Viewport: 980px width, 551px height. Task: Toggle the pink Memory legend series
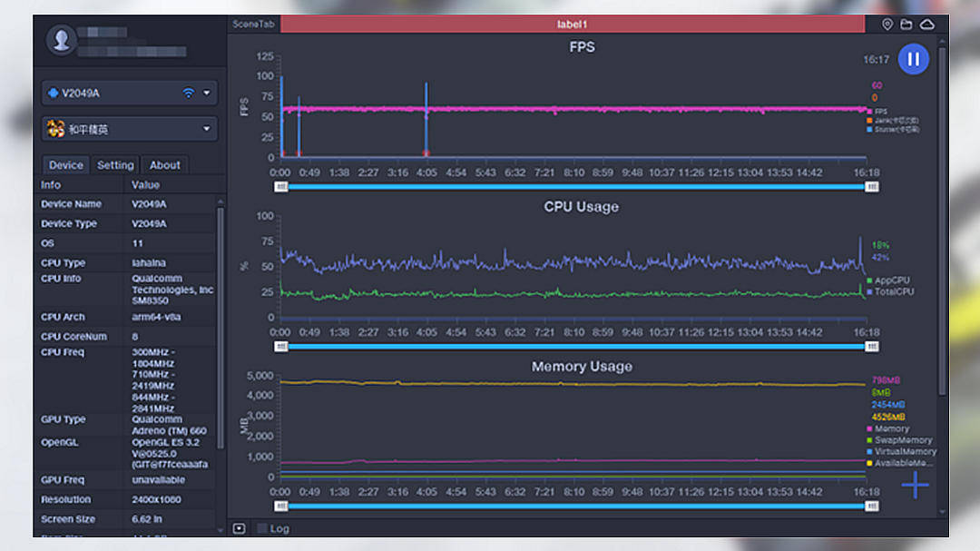point(888,429)
